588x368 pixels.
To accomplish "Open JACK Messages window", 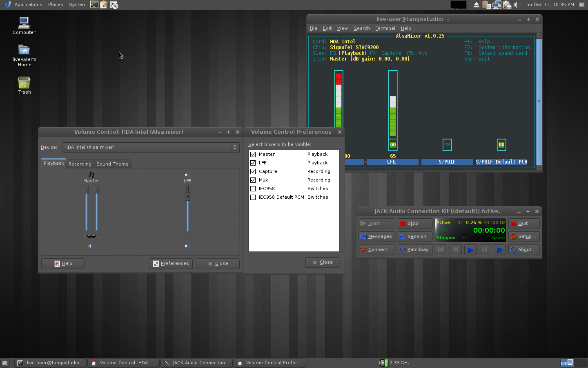I will (376, 237).
